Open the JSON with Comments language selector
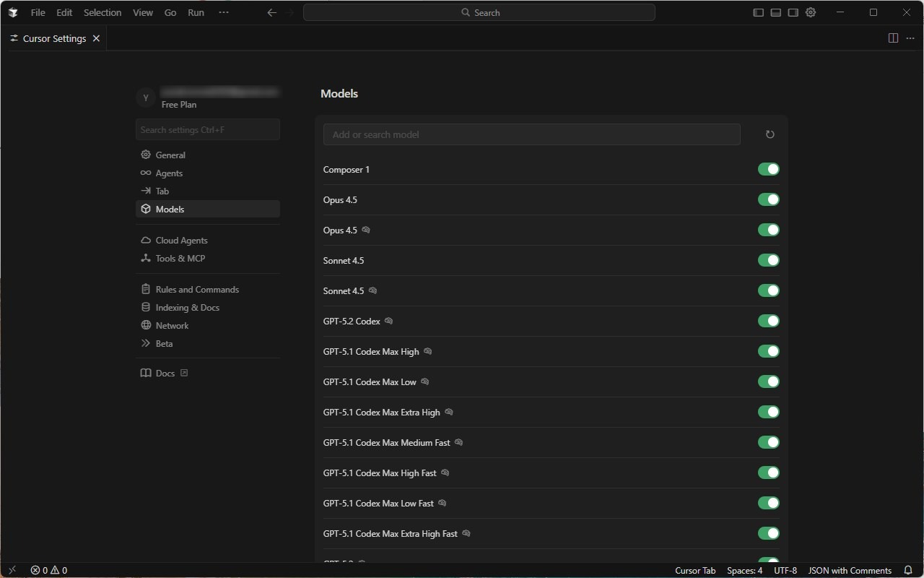The image size is (924, 578). [850, 570]
